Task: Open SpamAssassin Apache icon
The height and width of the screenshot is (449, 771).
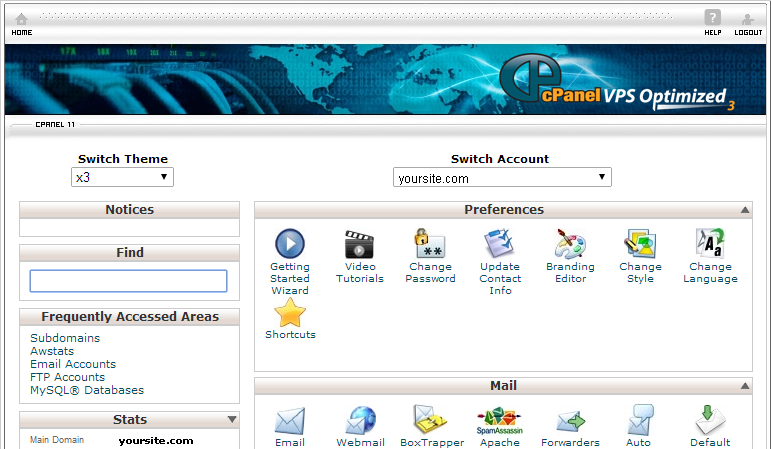Action: click(x=500, y=421)
